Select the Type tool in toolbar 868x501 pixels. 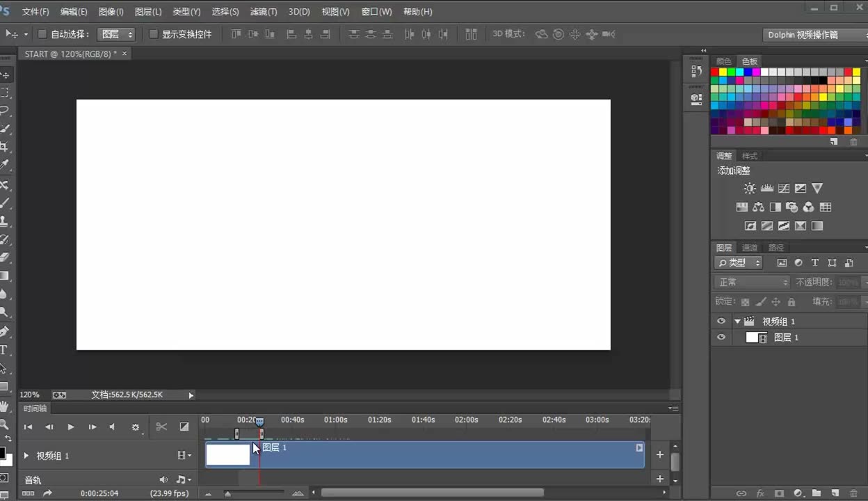(x=3, y=350)
